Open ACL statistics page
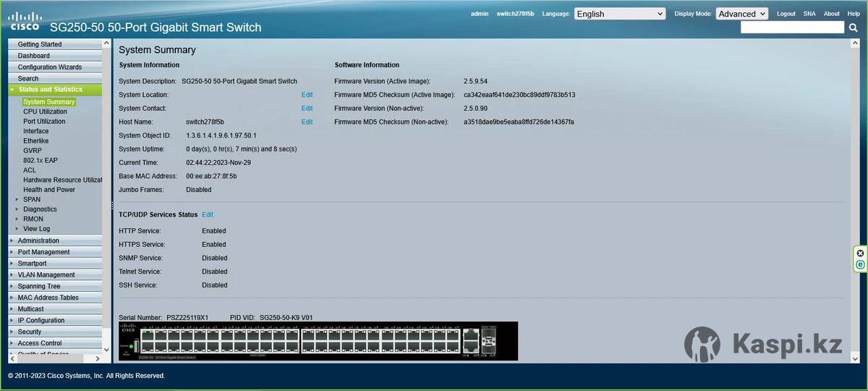This screenshot has height=391, width=868. click(x=30, y=170)
